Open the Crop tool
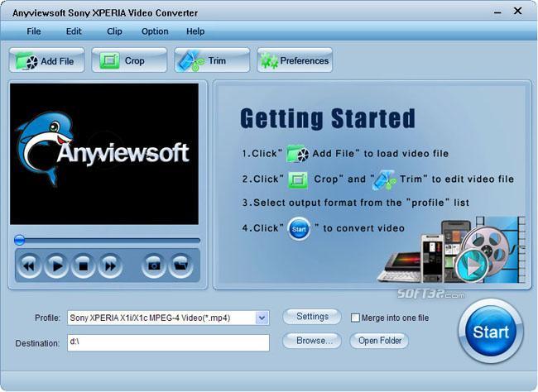The width and height of the screenshot is (538, 392). 129,60
